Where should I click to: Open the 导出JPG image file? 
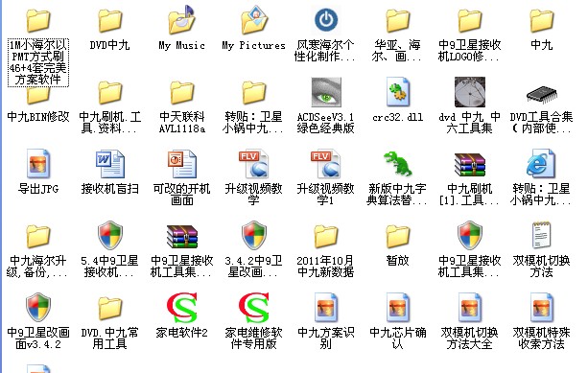tap(37, 164)
